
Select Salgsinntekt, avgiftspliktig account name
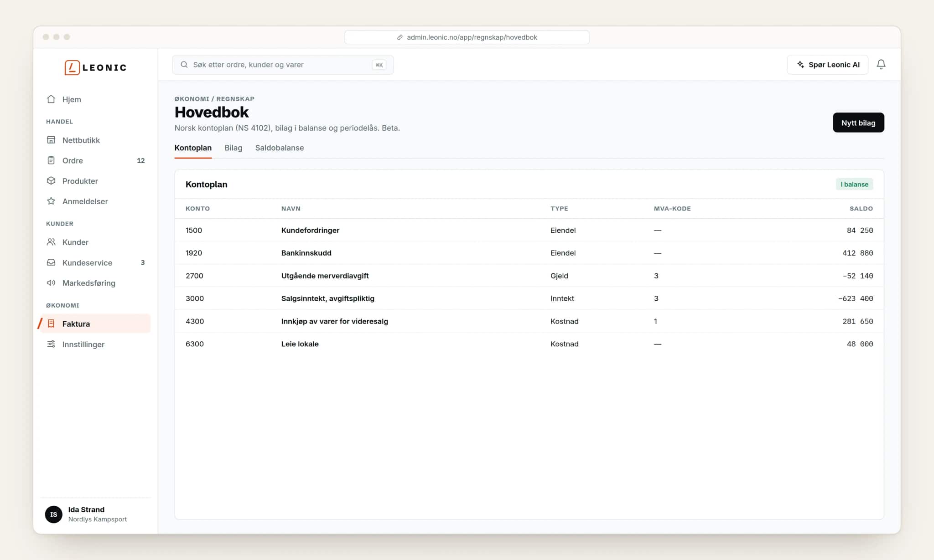point(328,298)
